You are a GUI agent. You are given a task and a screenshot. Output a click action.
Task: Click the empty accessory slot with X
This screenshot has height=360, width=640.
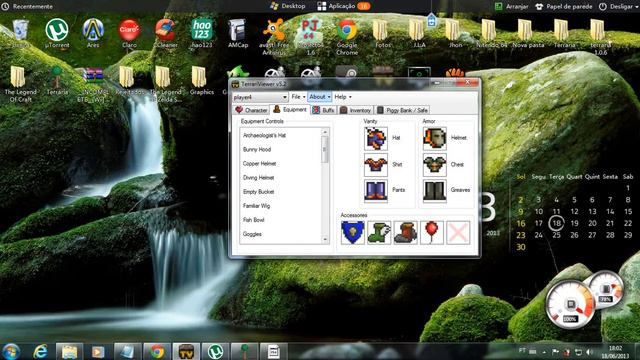point(458,233)
